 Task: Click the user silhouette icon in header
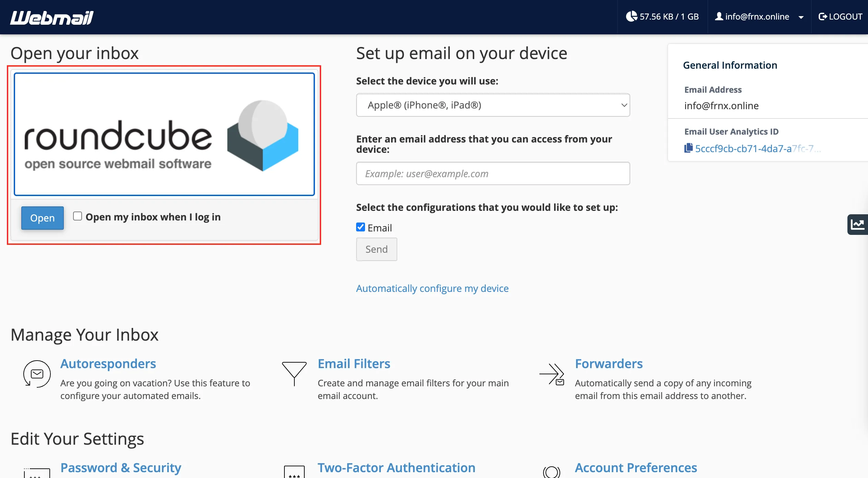[719, 16]
